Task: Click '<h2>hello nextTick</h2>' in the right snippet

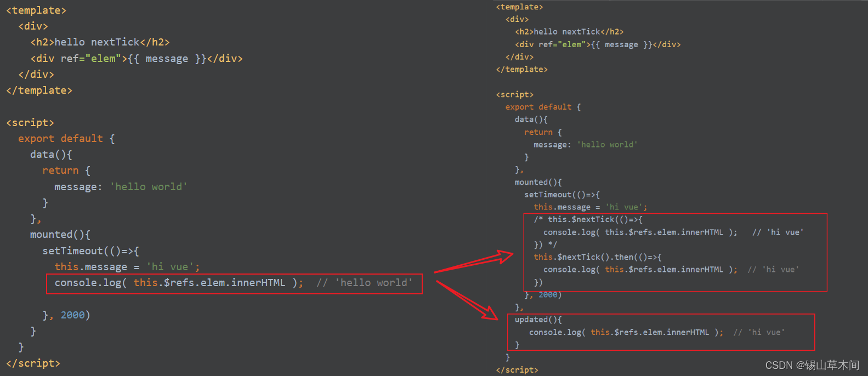Action: coord(569,32)
